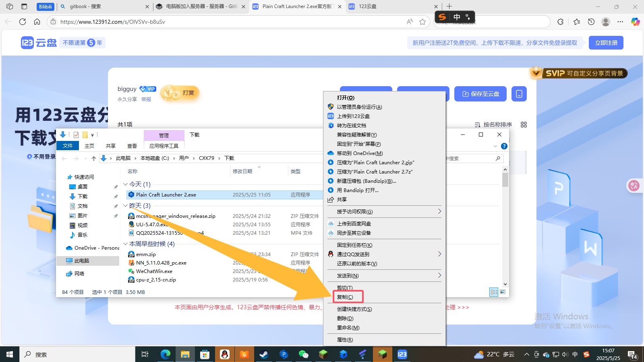Click the share icon next to 共享
This screenshot has height=362, width=644.
[x=331, y=199]
